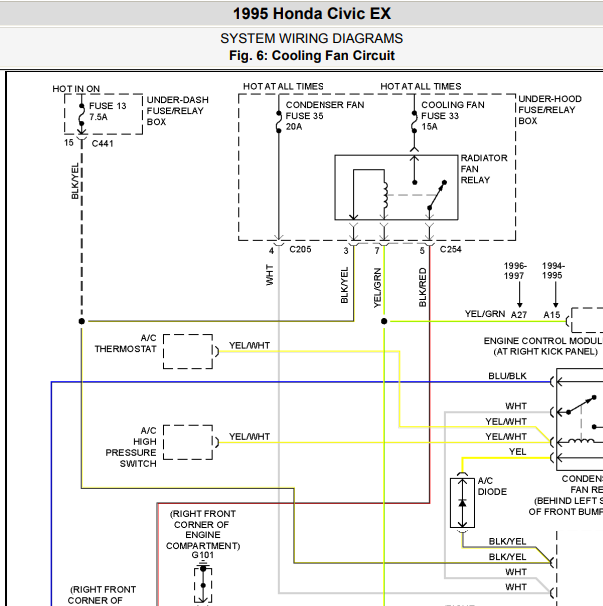603x606 pixels.
Task: Click the A/C thermostat dashed component box
Action: [x=188, y=351]
